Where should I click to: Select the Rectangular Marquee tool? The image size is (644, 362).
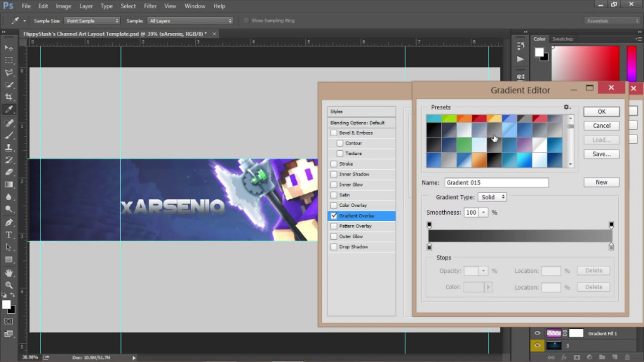(x=9, y=60)
